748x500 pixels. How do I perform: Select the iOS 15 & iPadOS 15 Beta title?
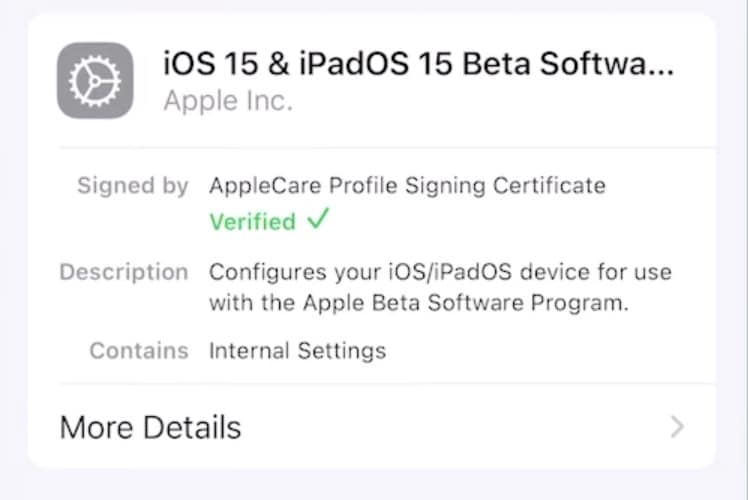click(418, 65)
